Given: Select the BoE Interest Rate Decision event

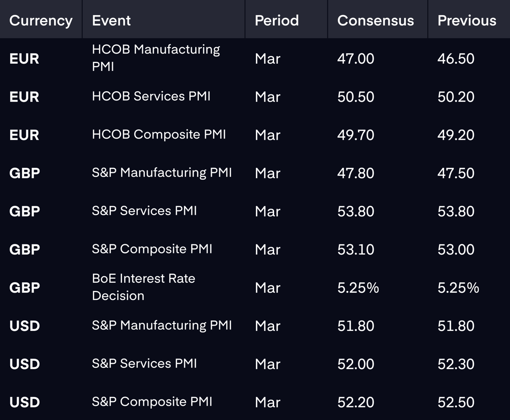Looking at the screenshot, I should (x=144, y=287).
